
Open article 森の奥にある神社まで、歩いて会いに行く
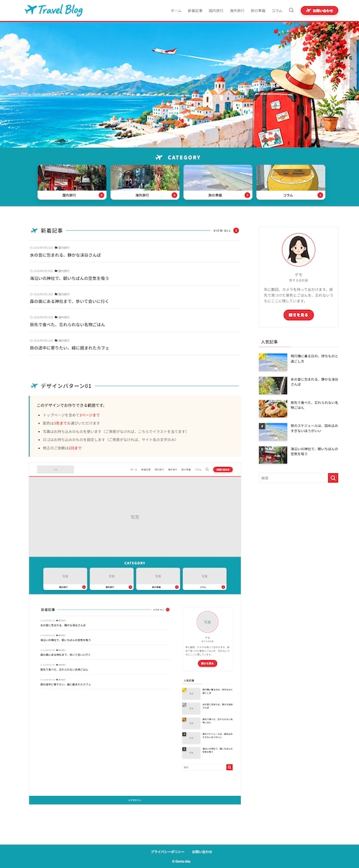click(69, 302)
